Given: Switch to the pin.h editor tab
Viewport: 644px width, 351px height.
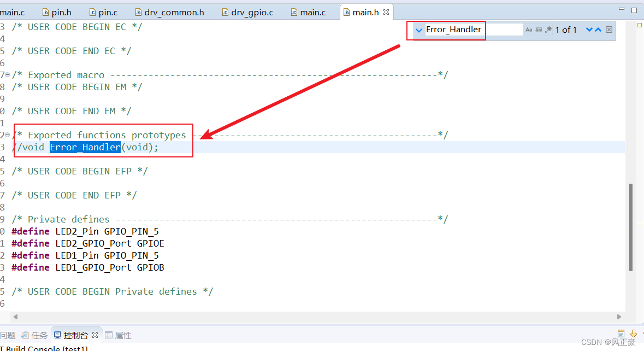Looking at the screenshot, I should click(x=57, y=13).
